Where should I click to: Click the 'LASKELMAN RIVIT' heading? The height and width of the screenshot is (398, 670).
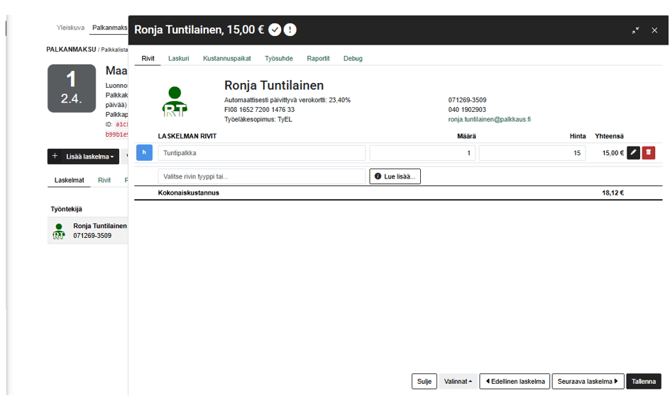point(187,136)
